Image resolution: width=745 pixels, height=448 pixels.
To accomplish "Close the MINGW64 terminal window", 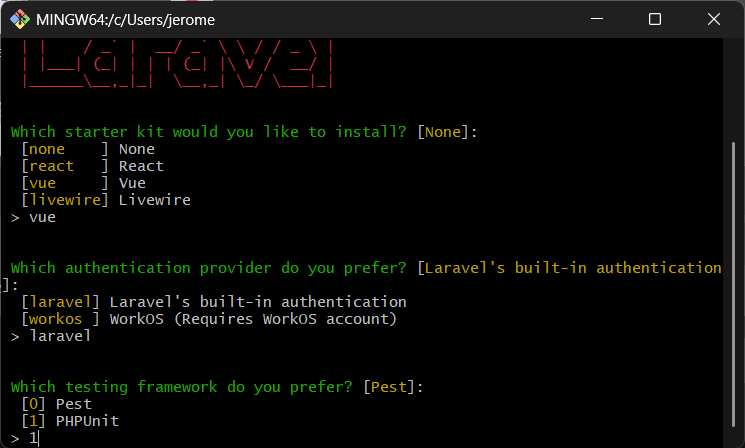I will pos(714,19).
